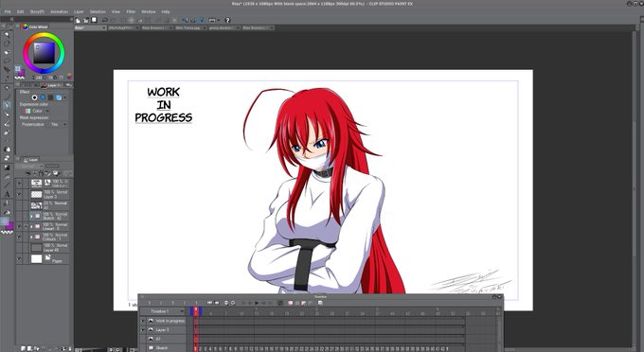644x352 pixels.
Task: Open the Help menu
Action: pyautogui.click(x=166, y=12)
